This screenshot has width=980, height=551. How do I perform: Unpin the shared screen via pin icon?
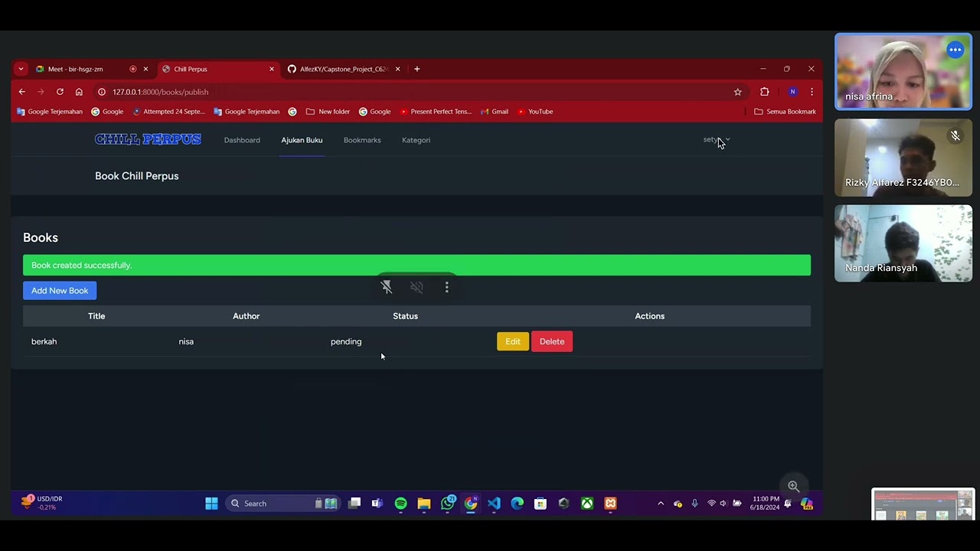387,288
